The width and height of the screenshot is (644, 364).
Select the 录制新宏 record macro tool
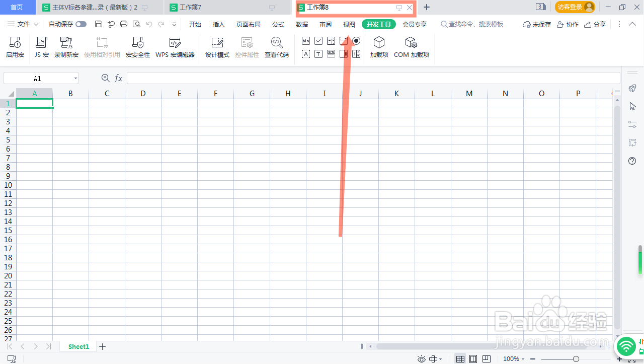66,47
